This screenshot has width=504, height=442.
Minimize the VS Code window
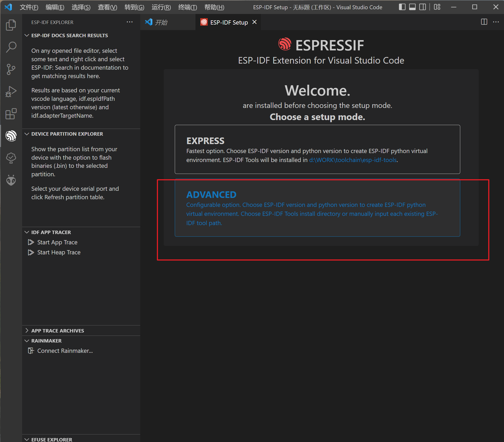(x=454, y=7)
